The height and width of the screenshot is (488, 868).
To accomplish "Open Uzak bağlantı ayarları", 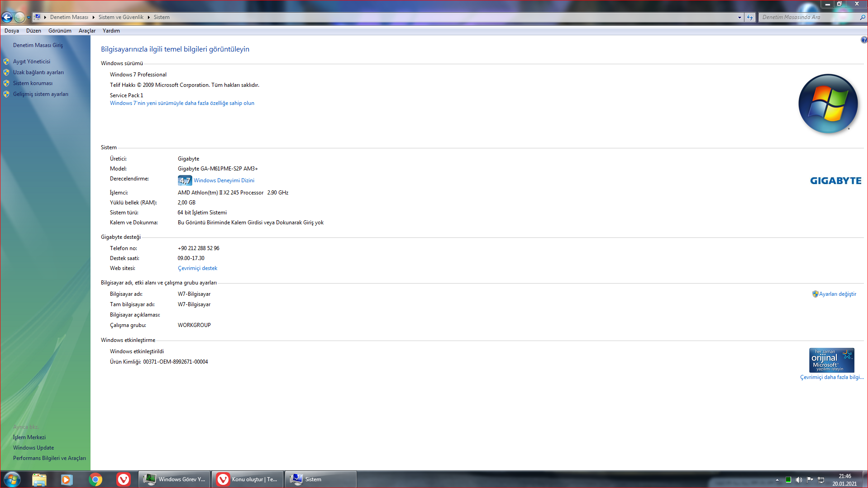I will 38,72.
